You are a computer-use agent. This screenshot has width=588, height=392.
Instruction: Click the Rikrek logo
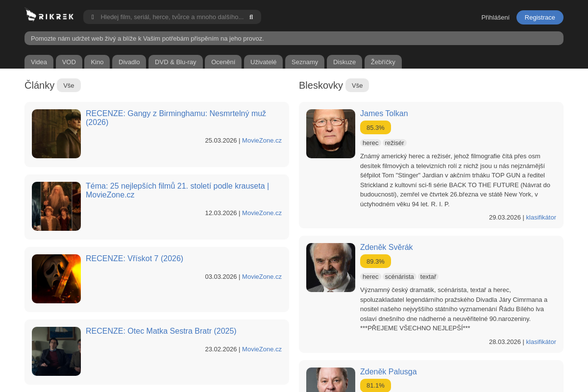point(49,16)
